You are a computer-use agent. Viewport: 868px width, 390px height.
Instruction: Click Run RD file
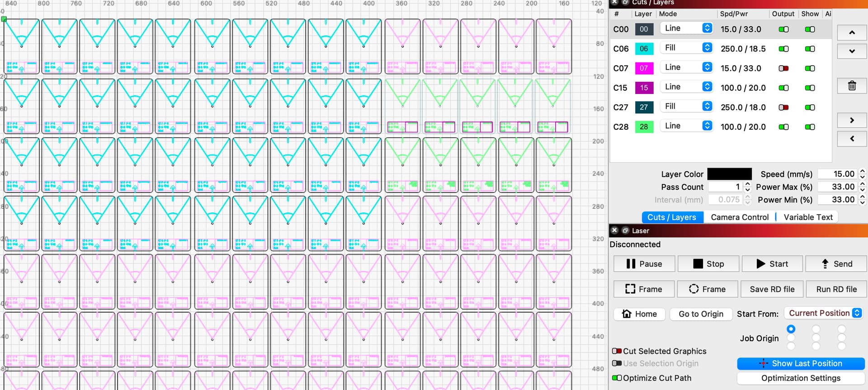pyautogui.click(x=836, y=289)
